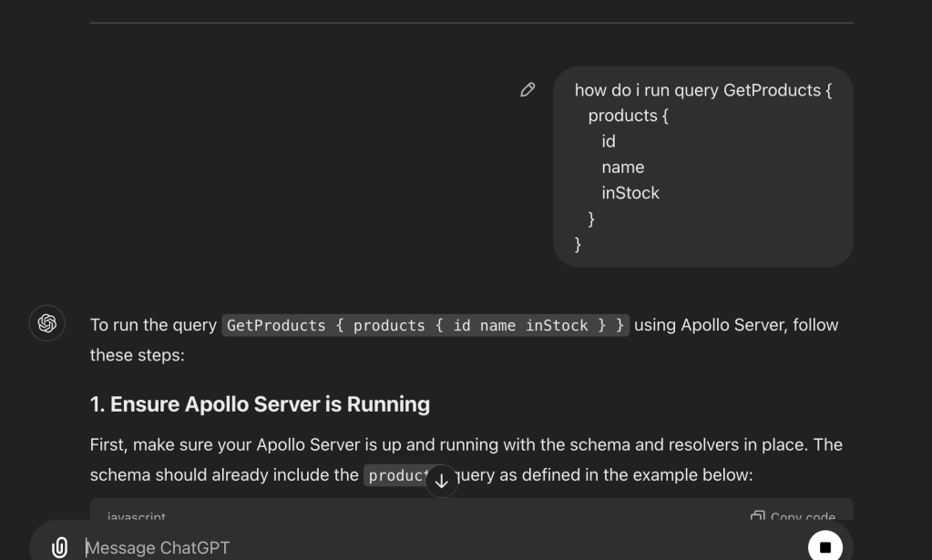
Task: Click the inline code GetProducts snippet
Action: coord(425,325)
